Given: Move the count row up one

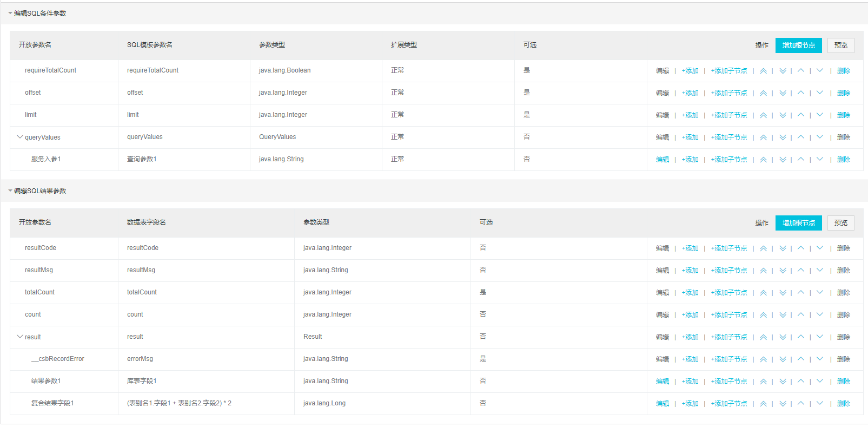Looking at the screenshot, I should [801, 315].
